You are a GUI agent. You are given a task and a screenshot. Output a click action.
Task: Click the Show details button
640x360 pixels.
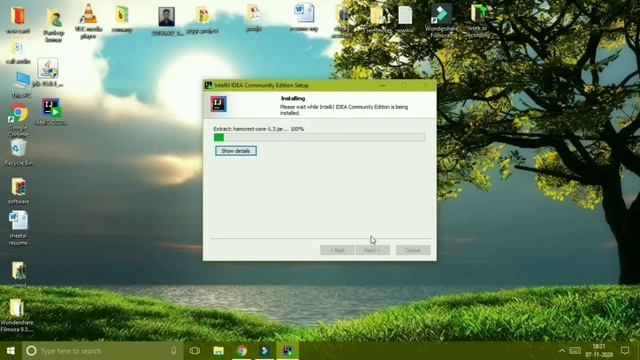click(236, 151)
